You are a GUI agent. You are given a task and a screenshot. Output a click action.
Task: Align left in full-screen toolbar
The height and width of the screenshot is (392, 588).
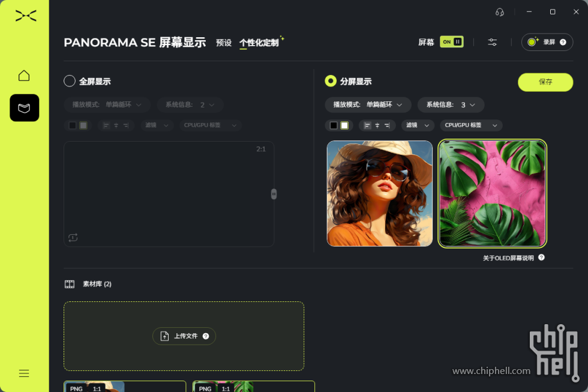[x=106, y=125]
